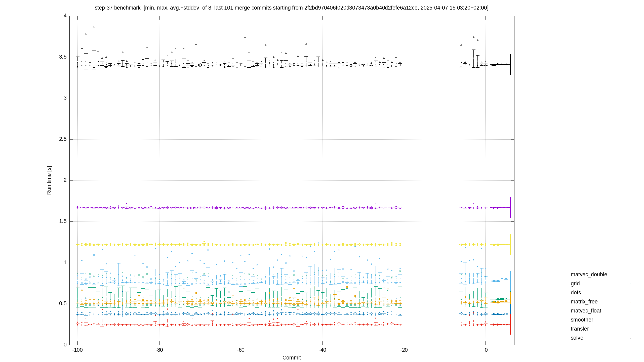Screen dimensions: 644x362
Task: Click the purple matvec_double summary error bar
Action: click(x=500, y=207)
